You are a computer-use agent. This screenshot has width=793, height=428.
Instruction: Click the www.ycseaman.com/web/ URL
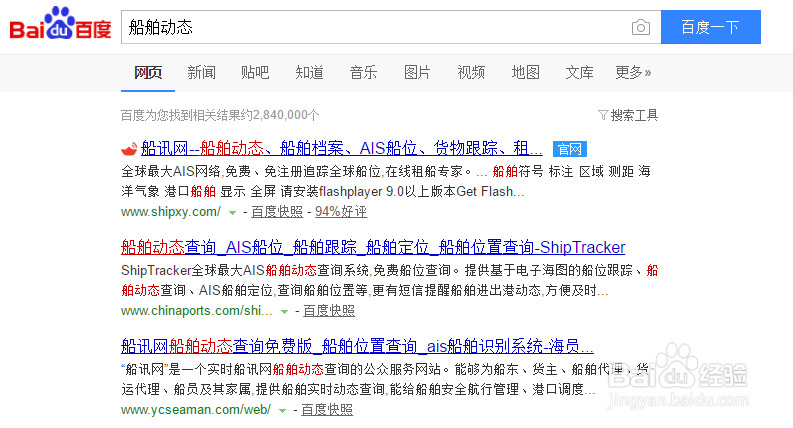point(196,410)
